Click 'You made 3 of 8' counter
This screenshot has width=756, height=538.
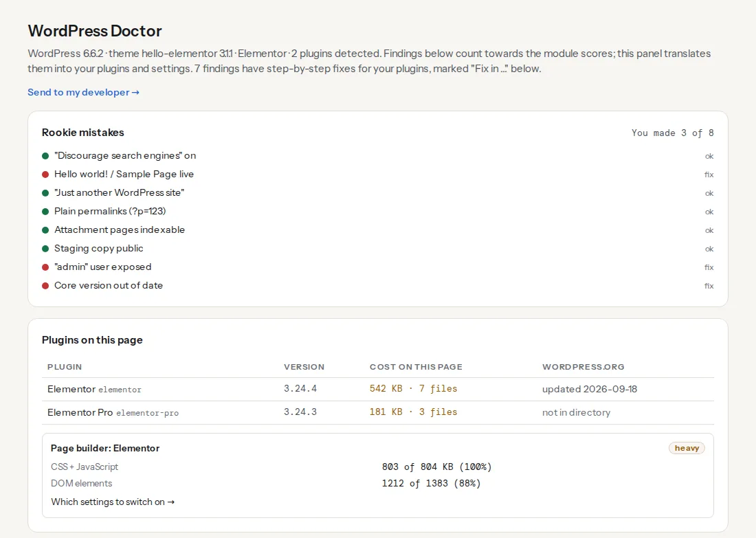673,133
